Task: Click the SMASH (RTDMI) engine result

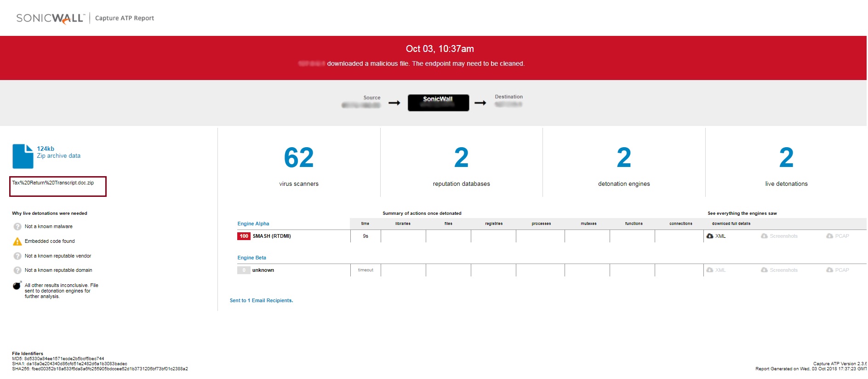Action: tap(272, 236)
